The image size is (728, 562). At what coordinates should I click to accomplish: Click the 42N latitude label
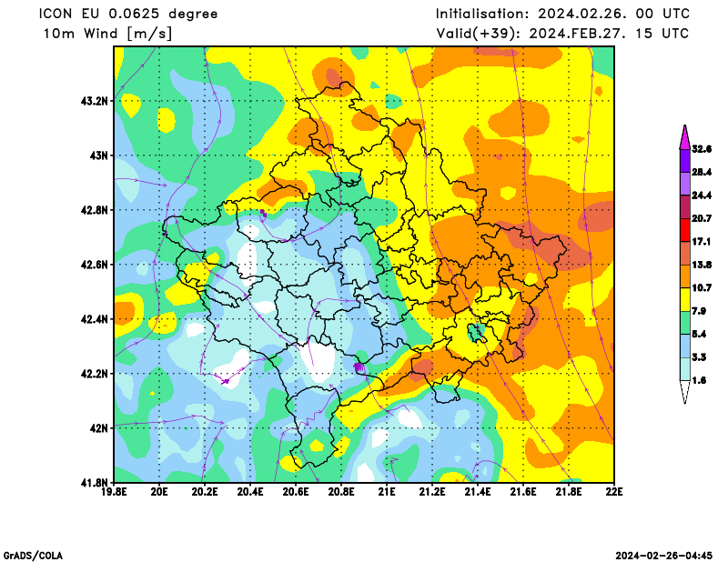click(98, 428)
